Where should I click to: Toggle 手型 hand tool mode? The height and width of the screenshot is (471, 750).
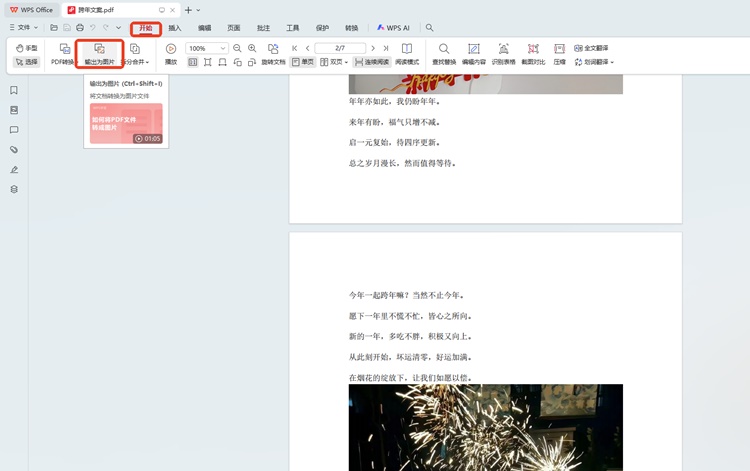coord(26,48)
